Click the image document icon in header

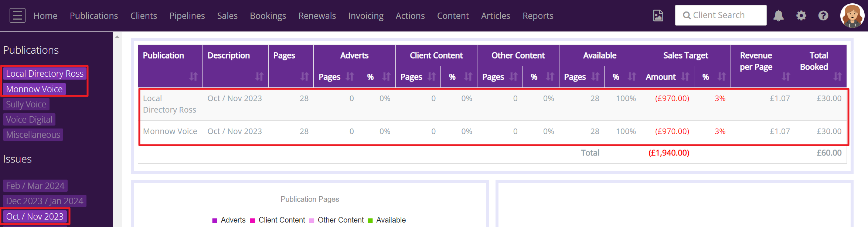658,16
